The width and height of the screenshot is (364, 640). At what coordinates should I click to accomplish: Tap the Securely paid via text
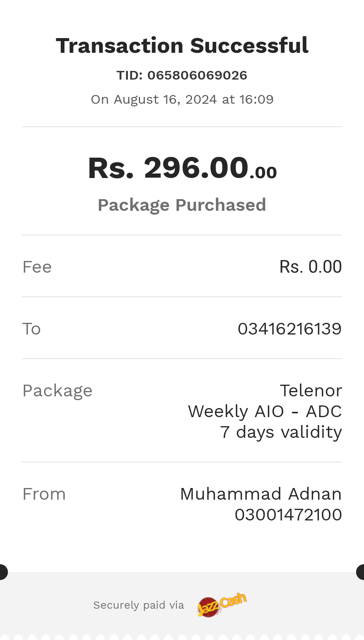point(138,605)
